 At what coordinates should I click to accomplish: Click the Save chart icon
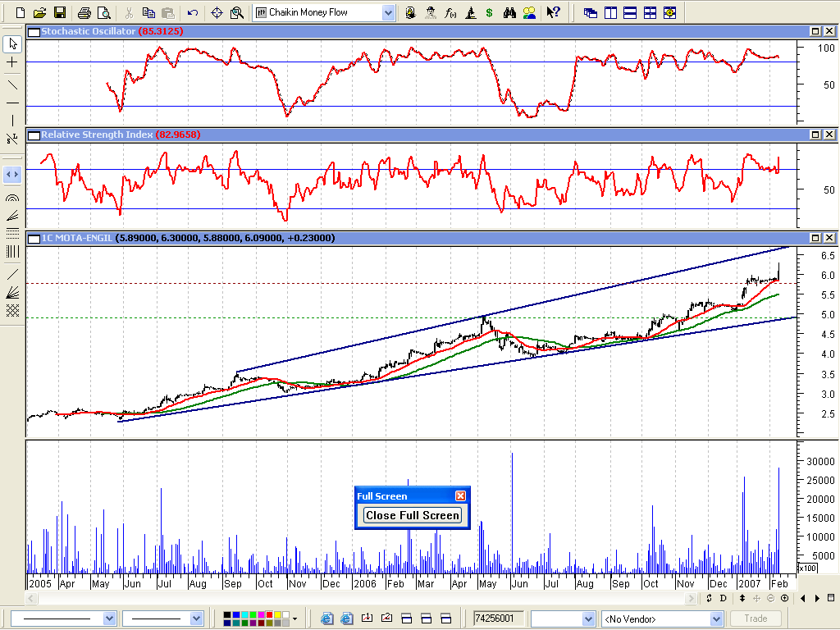tap(59, 12)
